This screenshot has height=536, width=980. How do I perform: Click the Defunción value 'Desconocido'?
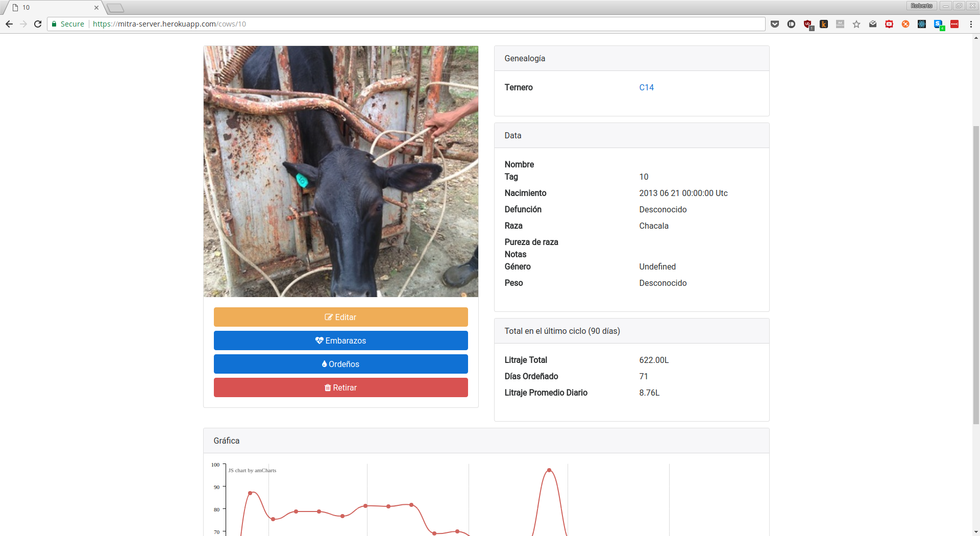pos(663,209)
